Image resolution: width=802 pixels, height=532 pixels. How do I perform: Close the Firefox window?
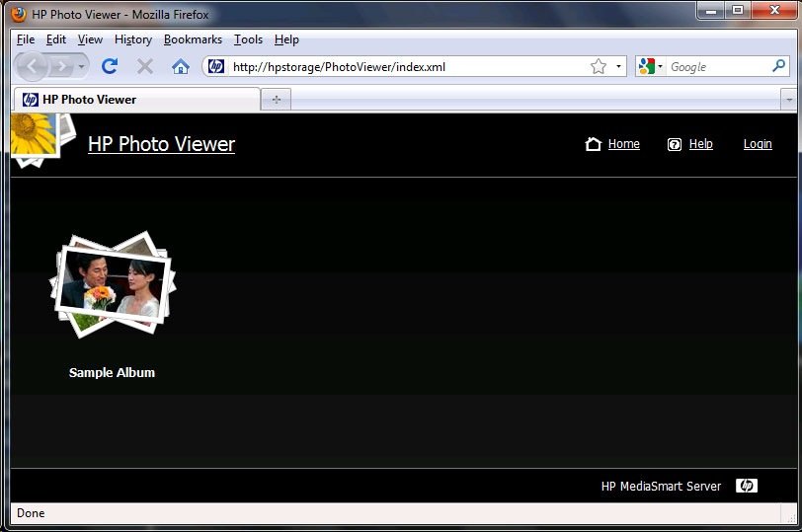(774, 10)
